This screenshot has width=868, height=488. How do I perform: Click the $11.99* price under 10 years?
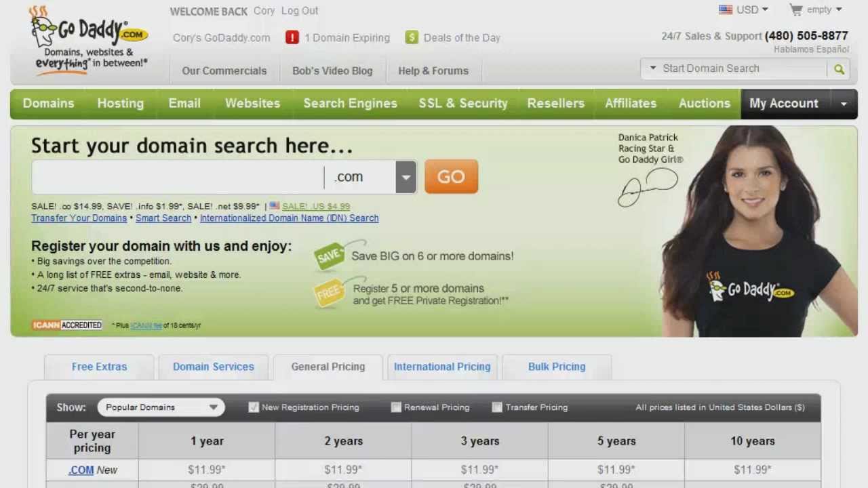pos(753,470)
